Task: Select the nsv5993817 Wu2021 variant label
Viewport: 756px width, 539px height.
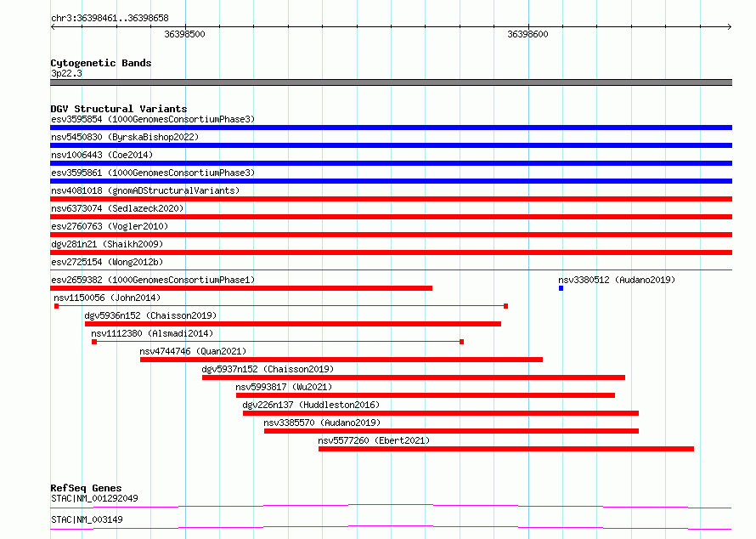Action: pyautogui.click(x=284, y=387)
